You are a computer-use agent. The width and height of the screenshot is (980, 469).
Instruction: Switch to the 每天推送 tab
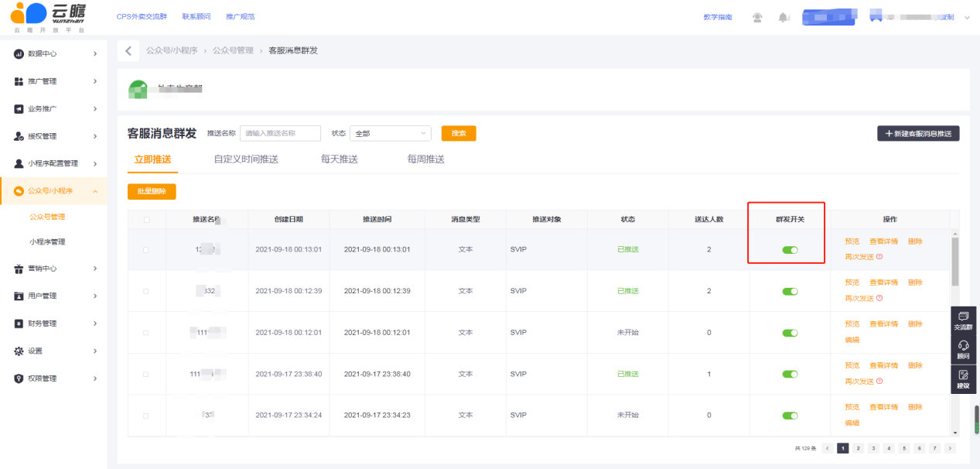click(340, 159)
